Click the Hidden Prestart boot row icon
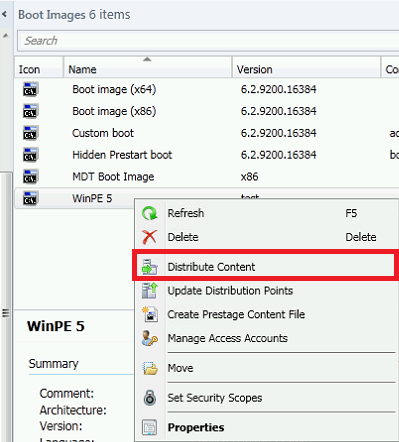Viewport: 399px width, 442px height. pos(30,155)
